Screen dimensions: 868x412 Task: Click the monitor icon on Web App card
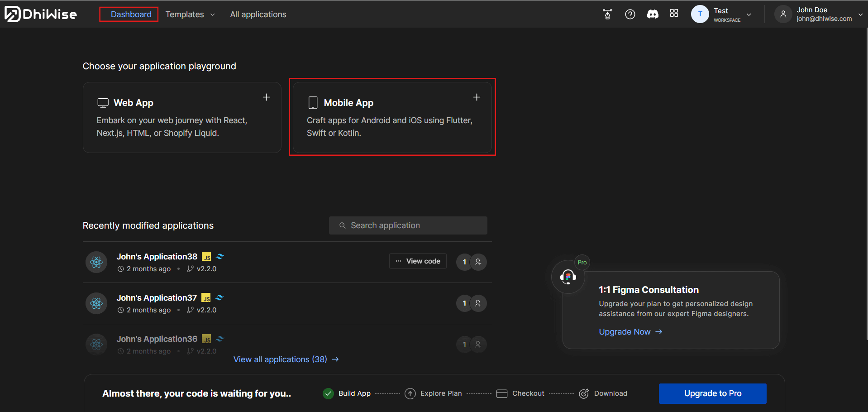[x=103, y=103]
